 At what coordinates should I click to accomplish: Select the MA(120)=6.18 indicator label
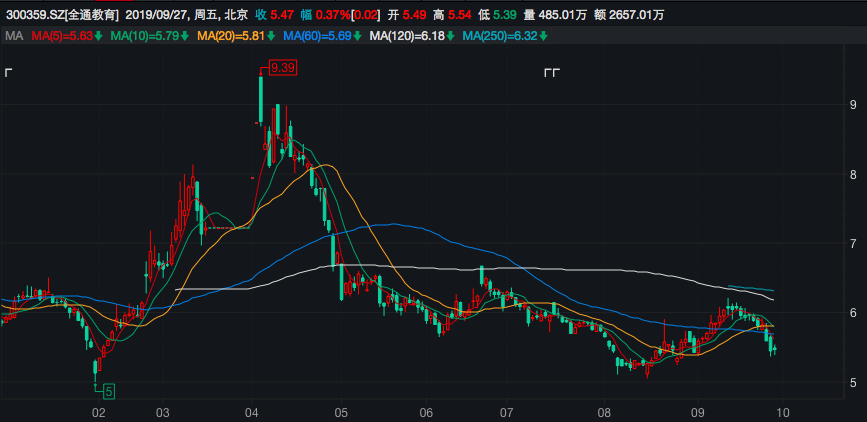[x=408, y=37]
